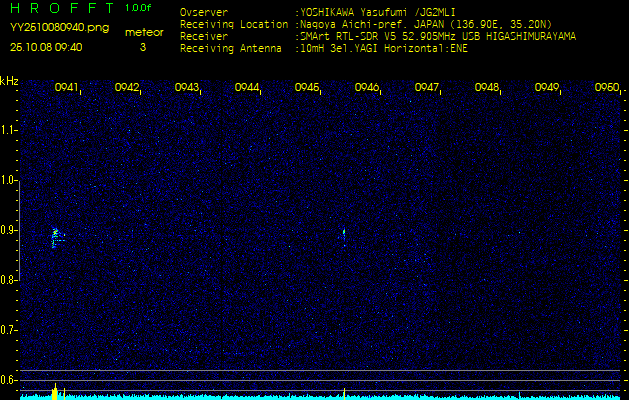Click the 0.6 kHz frequency label

pyautogui.click(x=8, y=380)
